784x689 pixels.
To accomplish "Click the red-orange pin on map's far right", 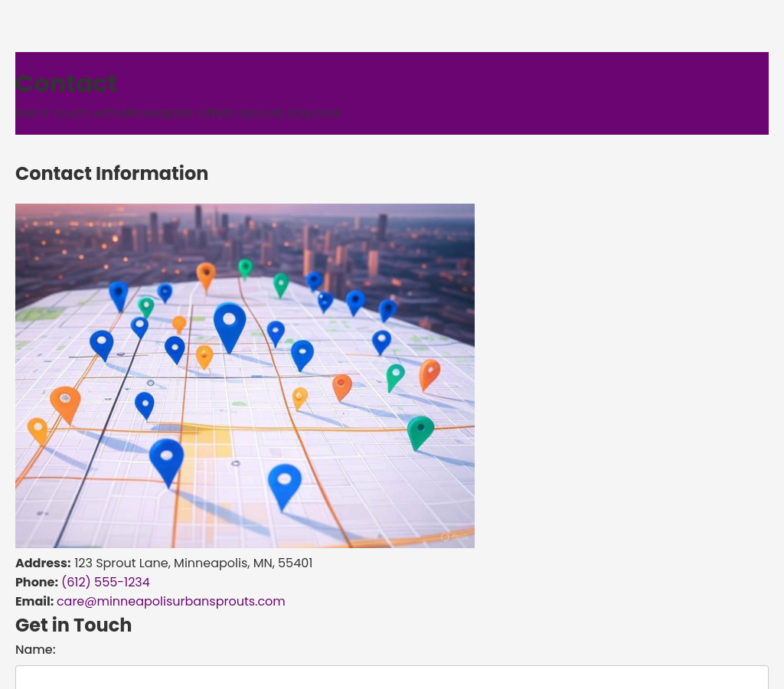I will (430, 373).
